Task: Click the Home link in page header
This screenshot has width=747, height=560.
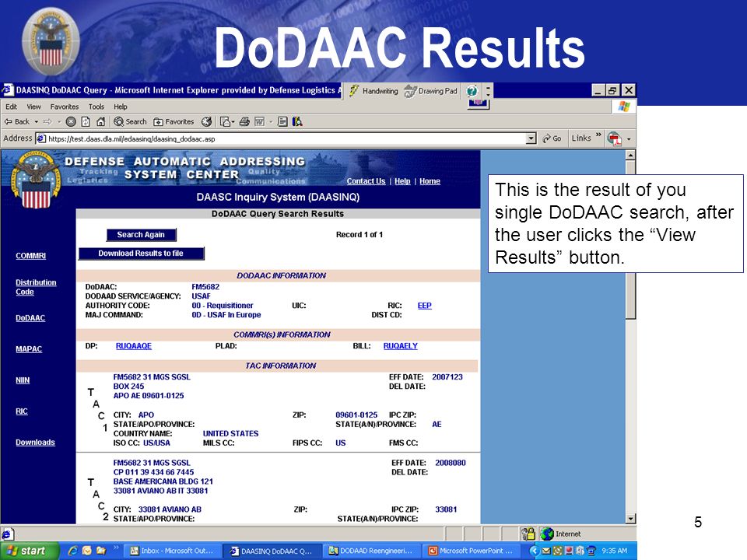Action: tap(430, 181)
